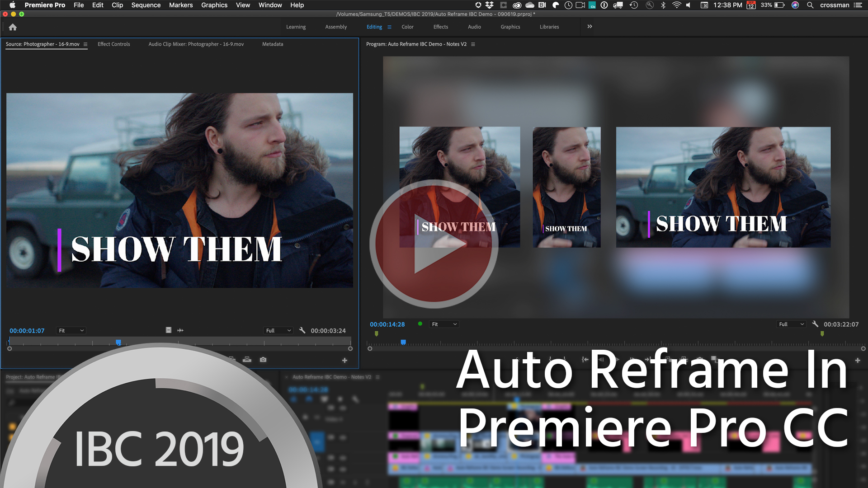Open the Program monitor panel menu
This screenshot has width=868, height=488.
tap(473, 44)
